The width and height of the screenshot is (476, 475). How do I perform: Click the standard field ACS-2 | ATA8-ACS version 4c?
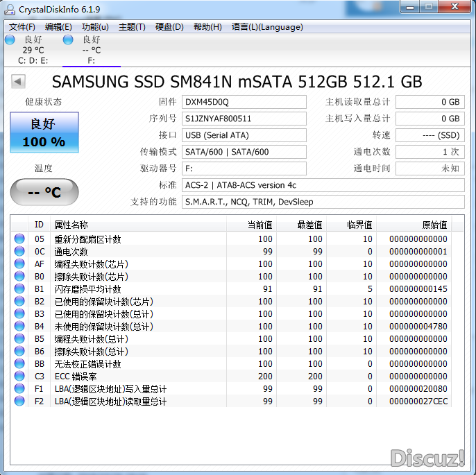pyautogui.click(x=323, y=185)
